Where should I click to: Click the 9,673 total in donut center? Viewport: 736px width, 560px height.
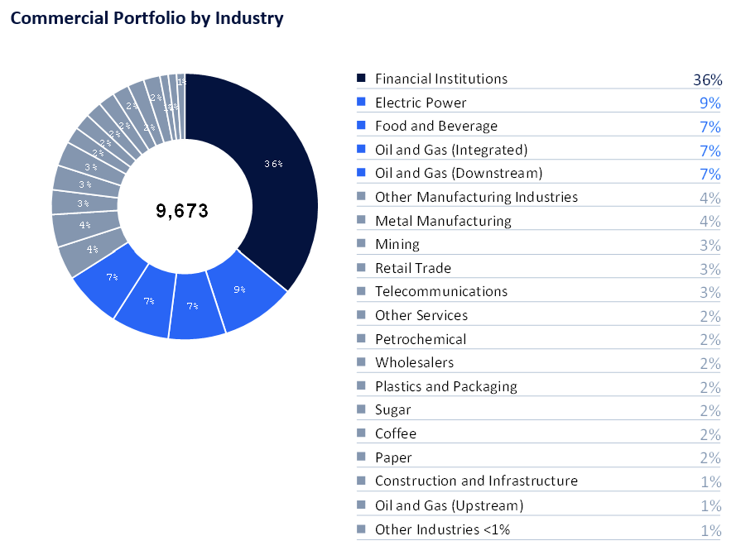(182, 211)
